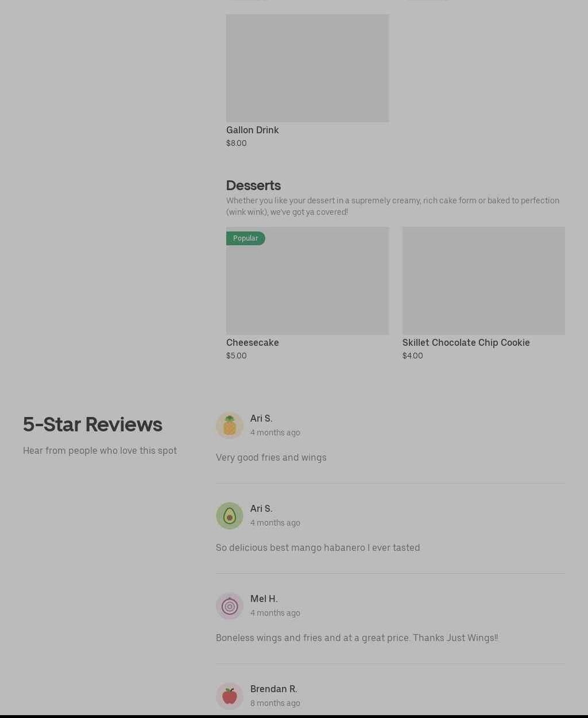This screenshot has height=718, width=588.
Task: Click the mango habanero review text
Action: coord(318,548)
